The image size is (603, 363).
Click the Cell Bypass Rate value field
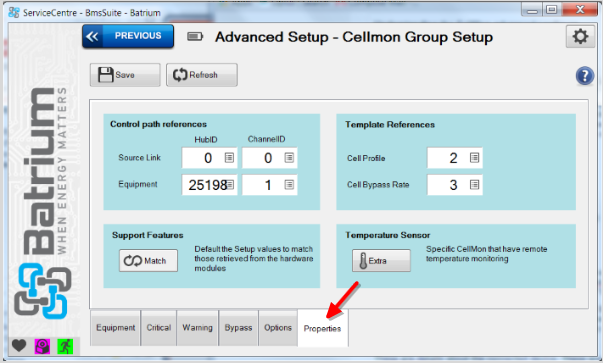pyautogui.click(x=455, y=185)
